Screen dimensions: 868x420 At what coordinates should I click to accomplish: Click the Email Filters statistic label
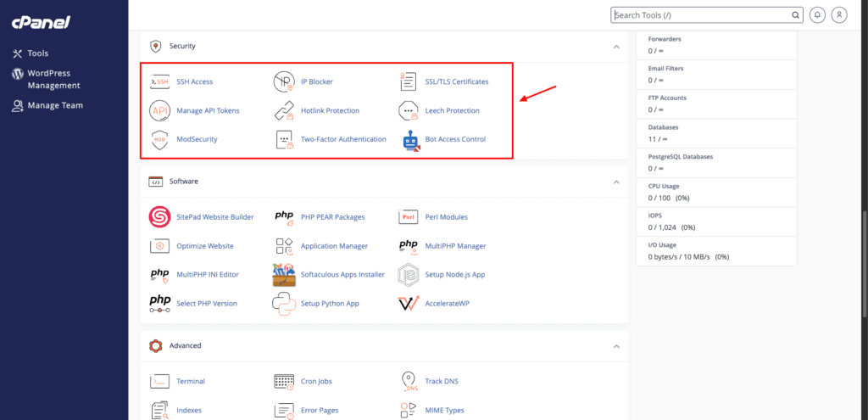pyautogui.click(x=666, y=68)
